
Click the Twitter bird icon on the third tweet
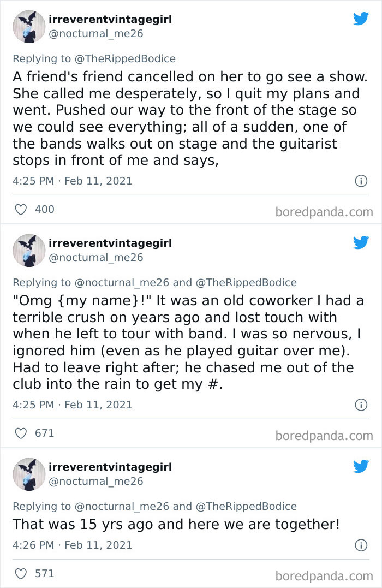point(361,466)
